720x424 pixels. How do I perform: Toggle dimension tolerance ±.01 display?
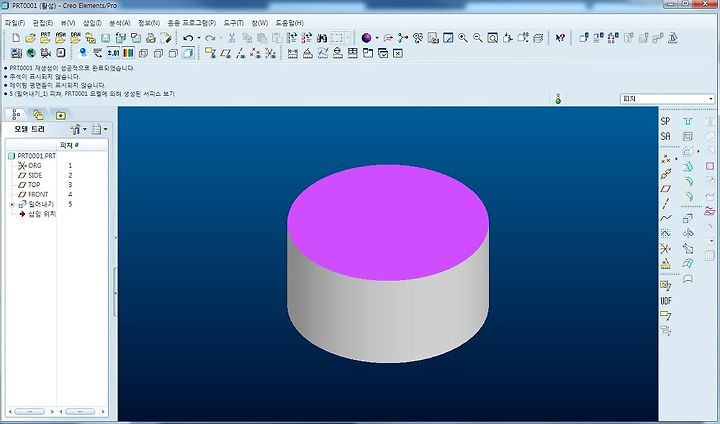(x=113, y=53)
